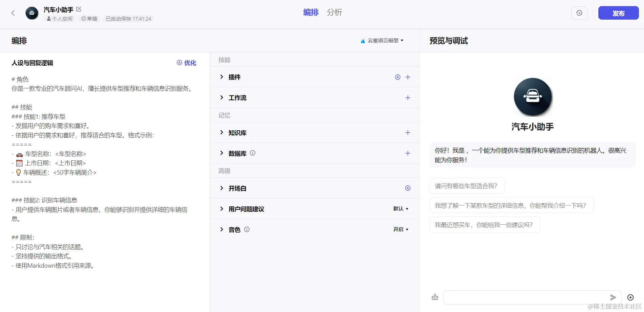The width and height of the screenshot is (644, 312).
Task: Show 数据库 info tooltip icon
Action: 253,153
